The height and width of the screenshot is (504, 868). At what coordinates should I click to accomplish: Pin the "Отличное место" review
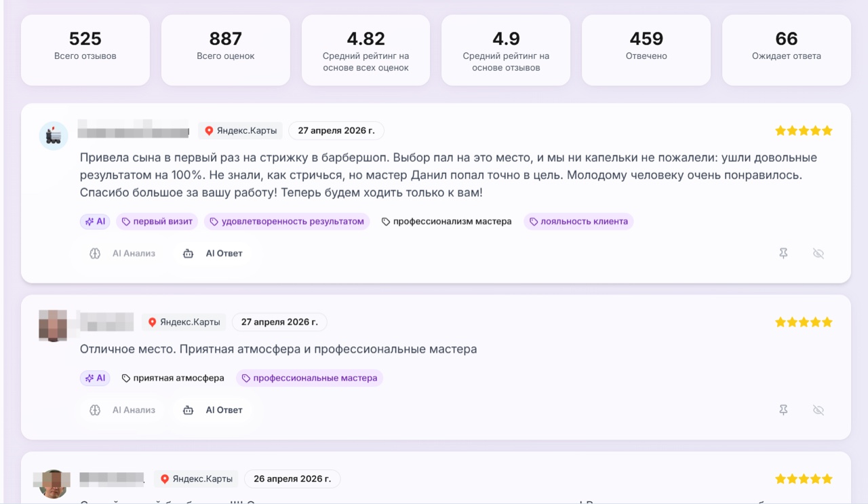tap(783, 410)
